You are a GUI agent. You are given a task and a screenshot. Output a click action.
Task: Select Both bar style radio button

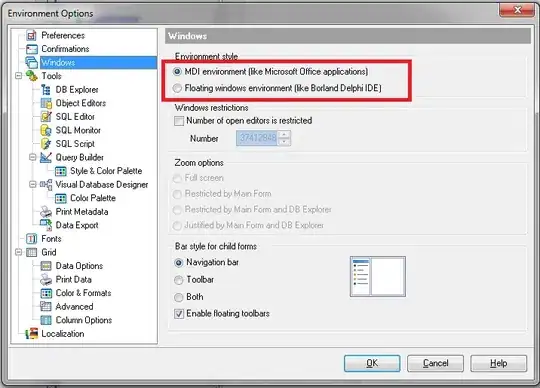tap(179, 297)
